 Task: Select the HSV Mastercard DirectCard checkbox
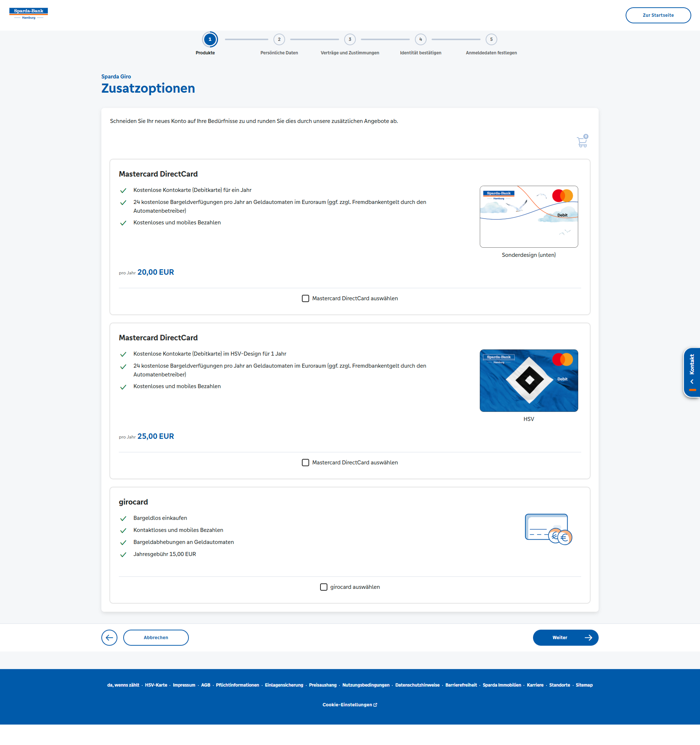[x=305, y=463]
